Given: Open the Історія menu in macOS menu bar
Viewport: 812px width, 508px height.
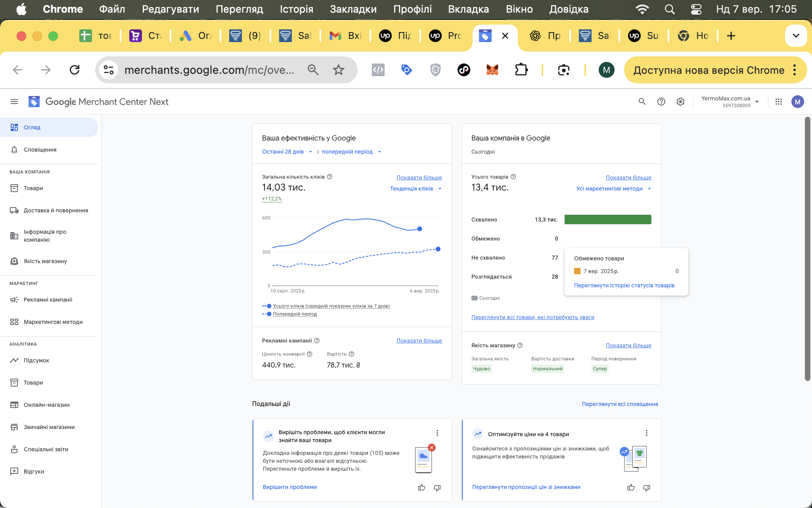Looking at the screenshot, I should click(296, 9).
